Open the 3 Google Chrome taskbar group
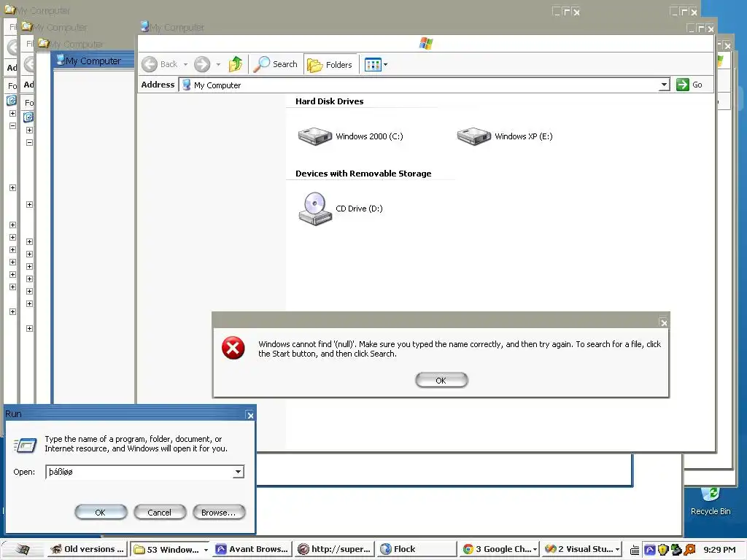This screenshot has width=747, height=560. tap(496, 550)
